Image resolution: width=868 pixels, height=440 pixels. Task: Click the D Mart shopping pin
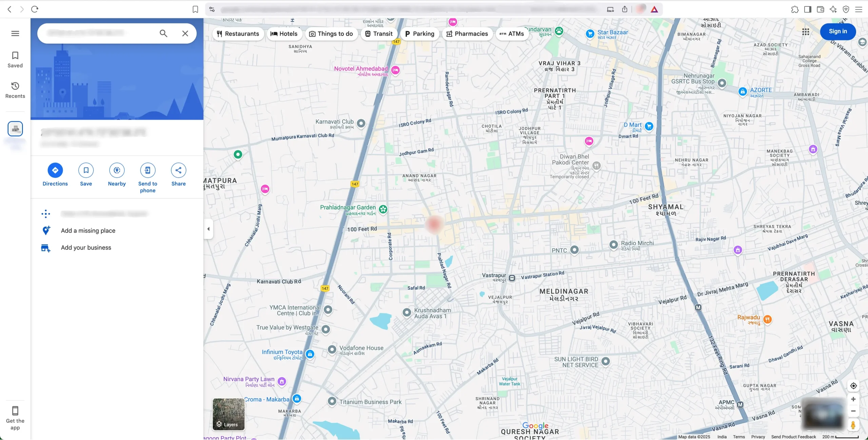point(649,126)
